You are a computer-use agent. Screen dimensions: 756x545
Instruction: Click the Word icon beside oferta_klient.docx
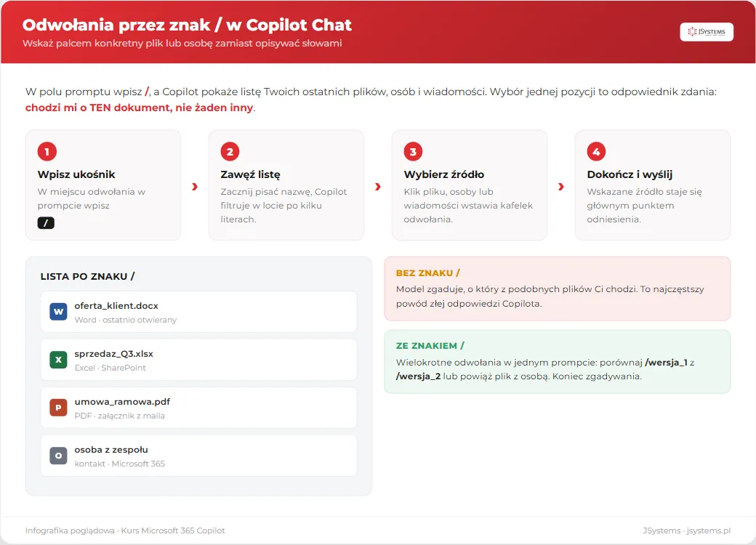(x=58, y=312)
